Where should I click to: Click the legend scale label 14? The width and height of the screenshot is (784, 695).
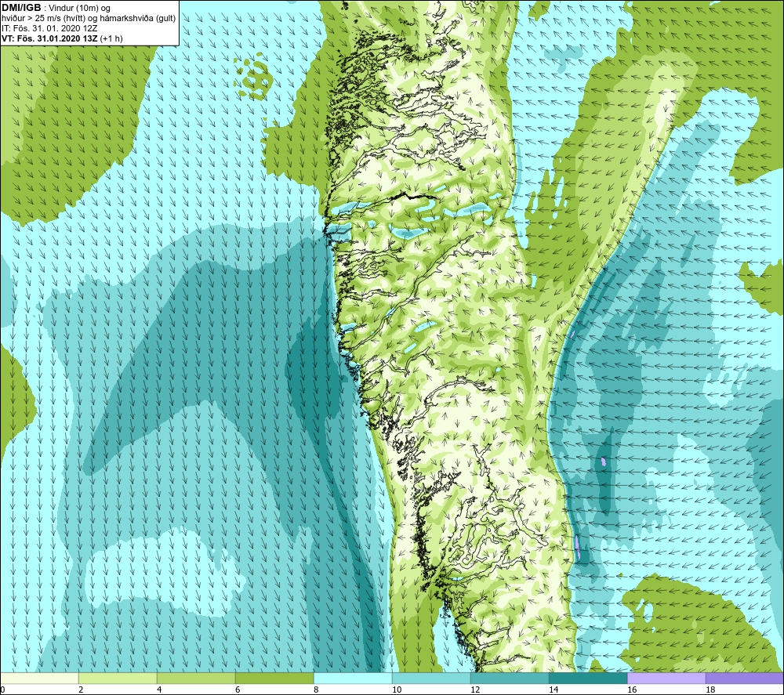pos(554,690)
